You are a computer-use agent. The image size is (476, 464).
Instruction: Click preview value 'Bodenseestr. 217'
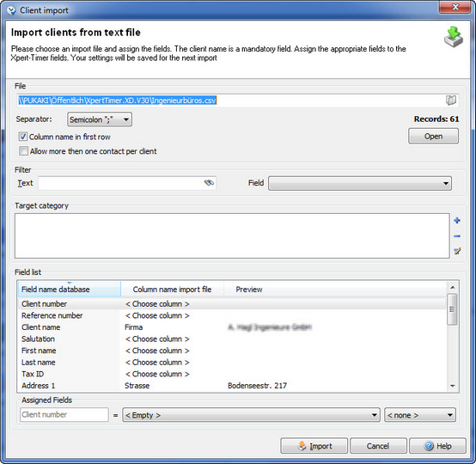click(x=257, y=386)
